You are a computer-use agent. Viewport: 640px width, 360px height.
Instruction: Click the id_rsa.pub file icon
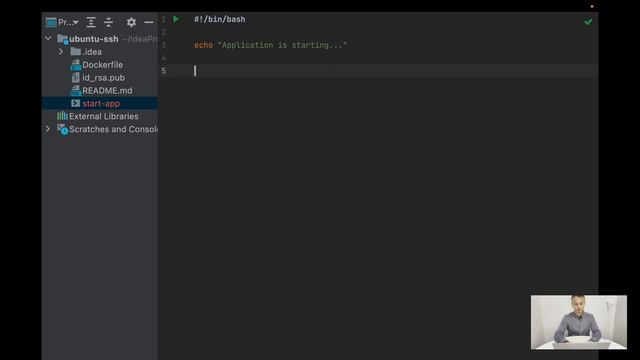click(x=76, y=78)
